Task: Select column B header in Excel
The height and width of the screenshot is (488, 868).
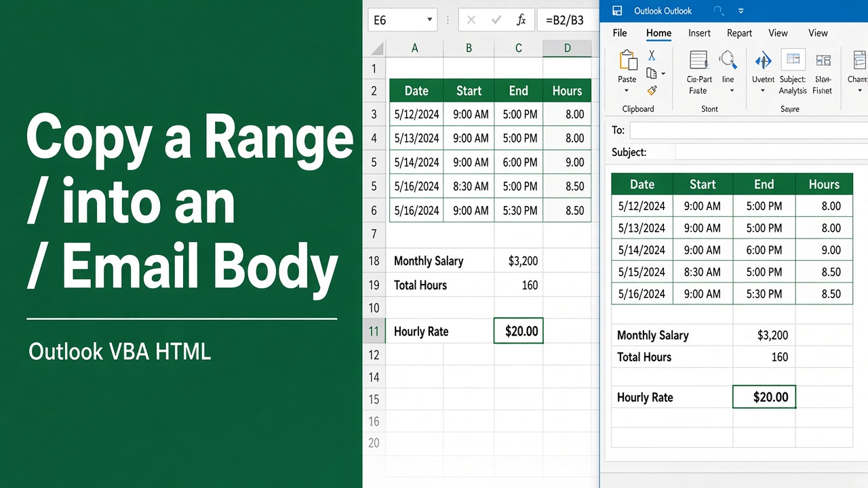Action: coord(469,48)
